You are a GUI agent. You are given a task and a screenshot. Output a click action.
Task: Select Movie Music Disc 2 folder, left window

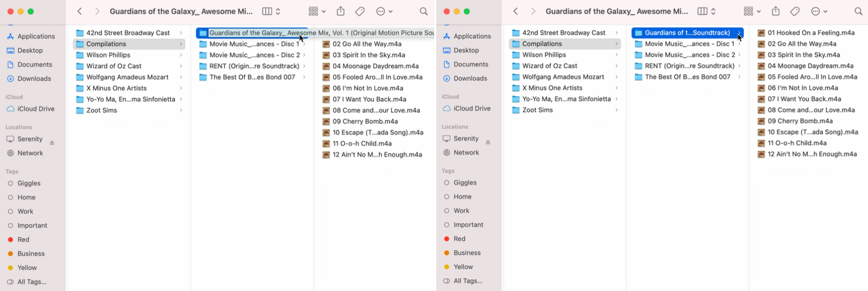coord(252,55)
